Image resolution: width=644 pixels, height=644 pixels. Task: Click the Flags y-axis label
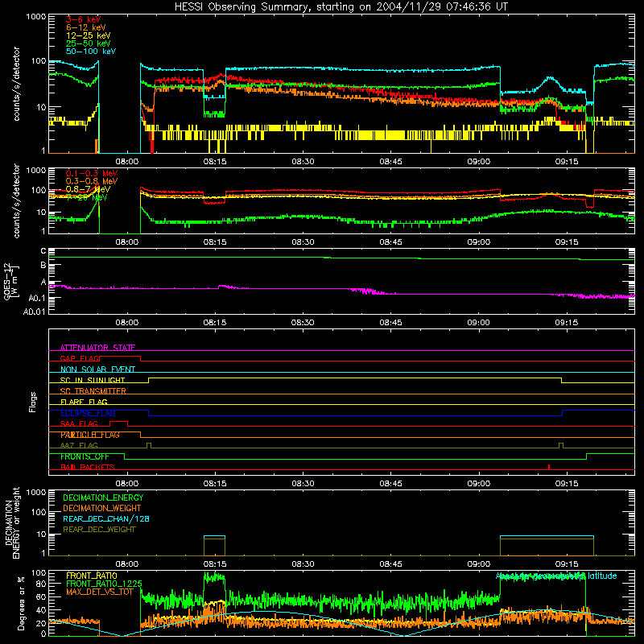tap(32, 402)
